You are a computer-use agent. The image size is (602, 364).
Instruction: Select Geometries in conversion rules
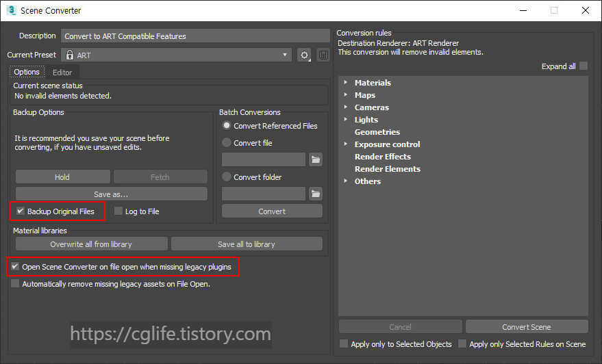pos(377,132)
